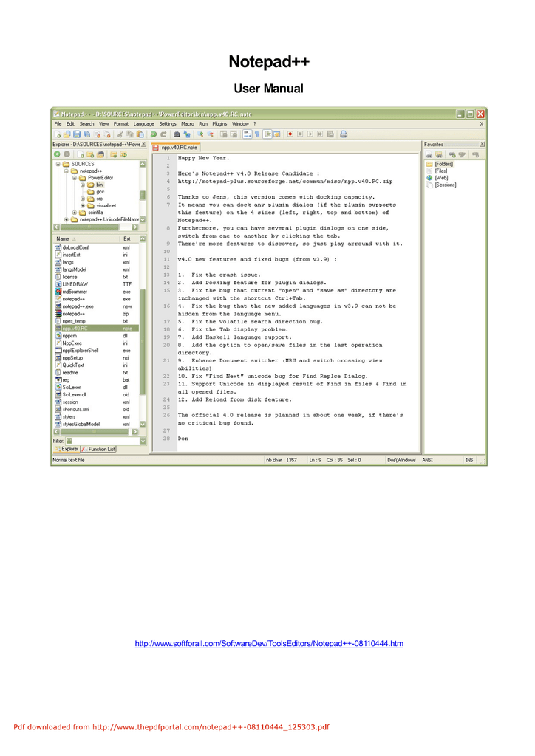Open the Search menu
This screenshot has height=756, width=535.
(x=87, y=124)
